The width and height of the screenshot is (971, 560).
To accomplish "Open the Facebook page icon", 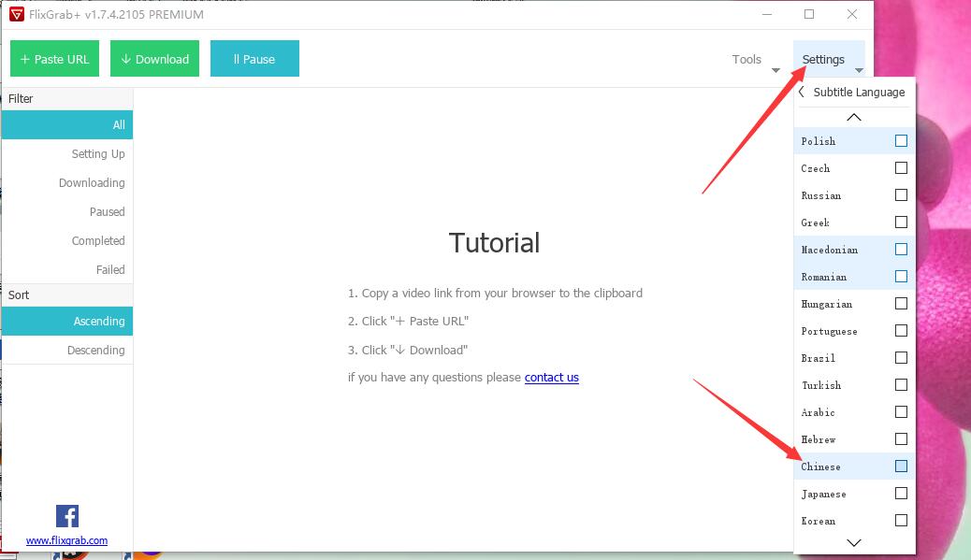I will point(67,516).
